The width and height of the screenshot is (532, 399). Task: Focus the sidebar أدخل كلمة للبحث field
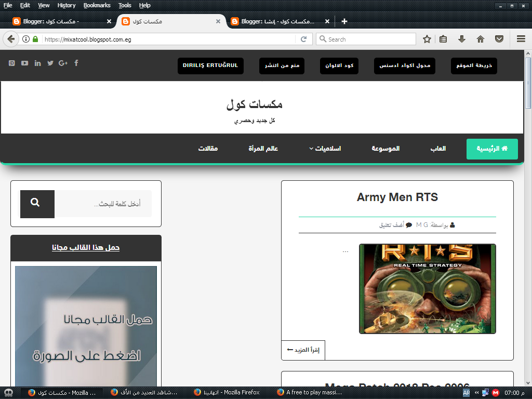pyautogui.click(x=103, y=204)
